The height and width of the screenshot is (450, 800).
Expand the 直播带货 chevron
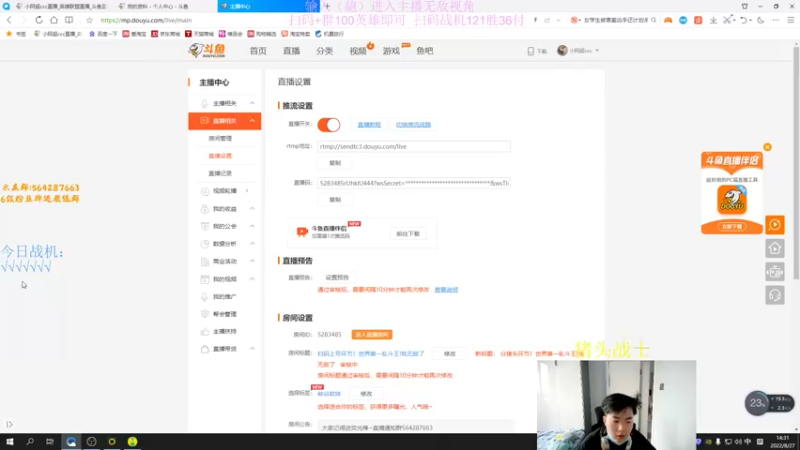tap(252, 349)
